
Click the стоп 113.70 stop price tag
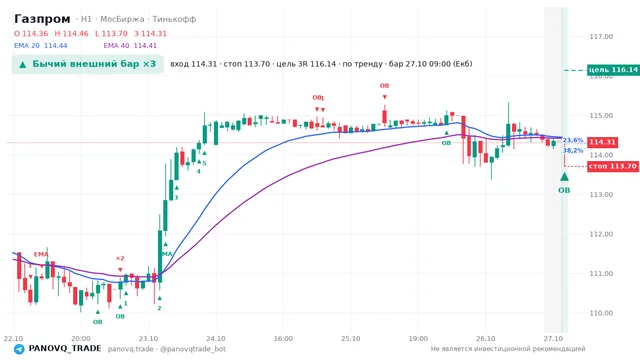pos(613,166)
